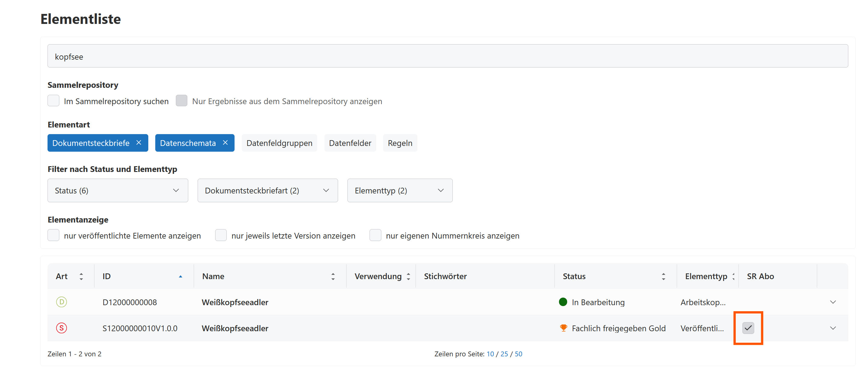Image resolution: width=868 pixels, height=386 pixels.
Task: Enable Im Sammelrepository suchen checkbox
Action: point(54,101)
